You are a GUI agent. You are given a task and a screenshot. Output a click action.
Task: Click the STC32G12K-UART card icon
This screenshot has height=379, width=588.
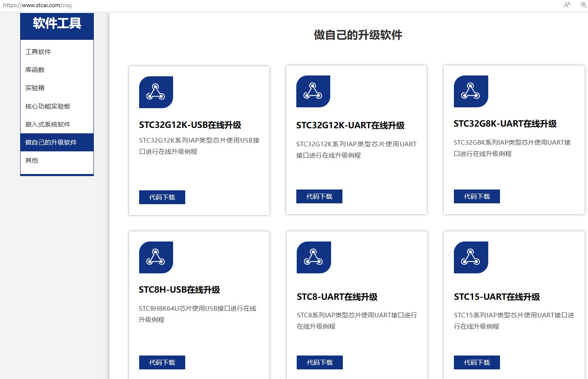coord(313,91)
